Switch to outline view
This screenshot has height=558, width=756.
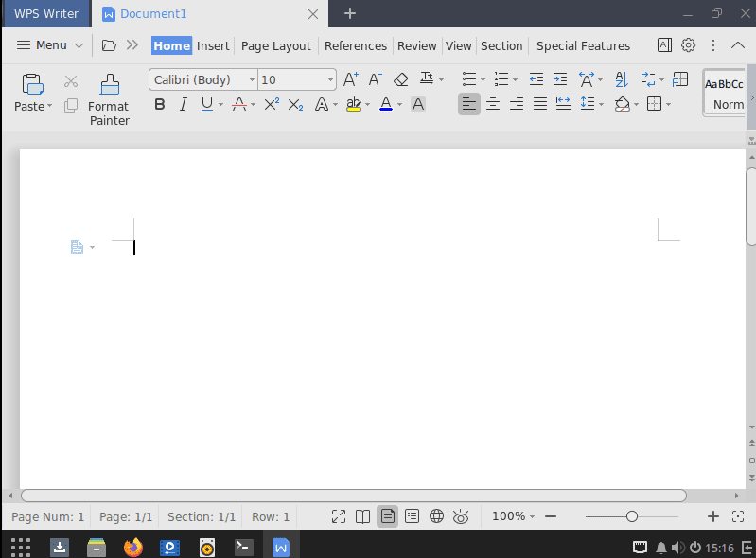point(412,516)
